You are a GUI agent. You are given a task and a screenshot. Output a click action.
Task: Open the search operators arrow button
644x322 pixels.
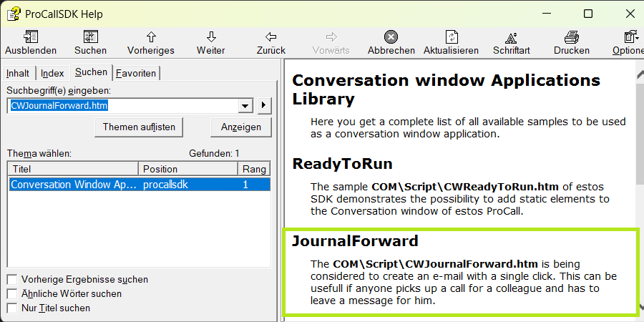point(264,106)
